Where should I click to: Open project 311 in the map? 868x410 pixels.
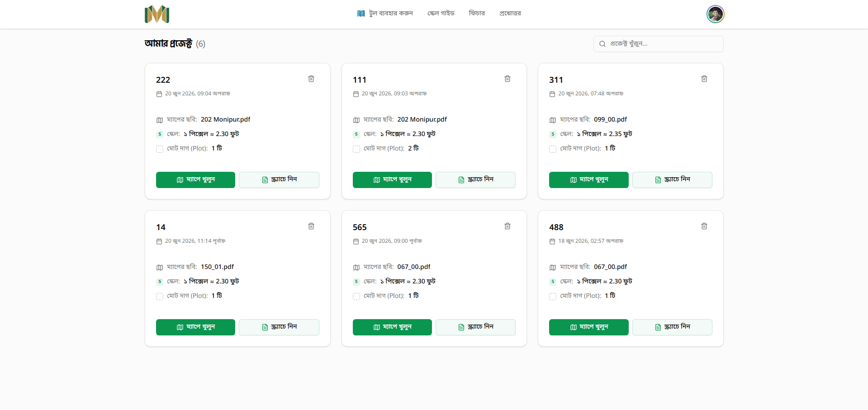(x=589, y=180)
